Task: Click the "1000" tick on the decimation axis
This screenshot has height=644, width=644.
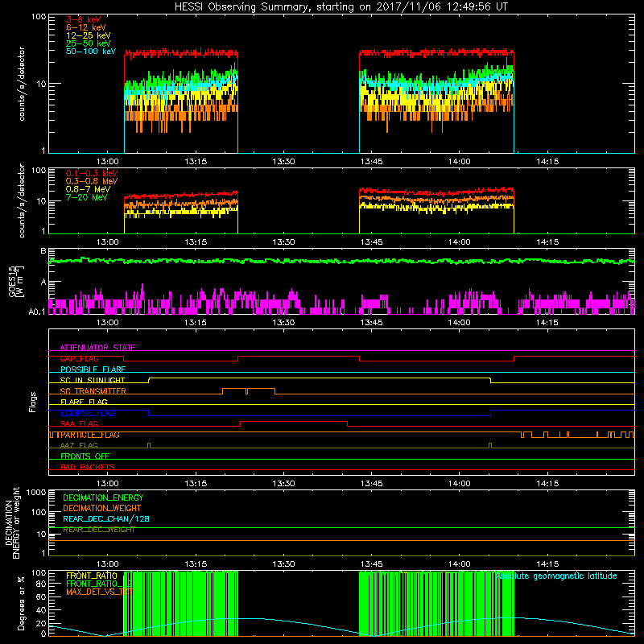Action: pos(36,492)
